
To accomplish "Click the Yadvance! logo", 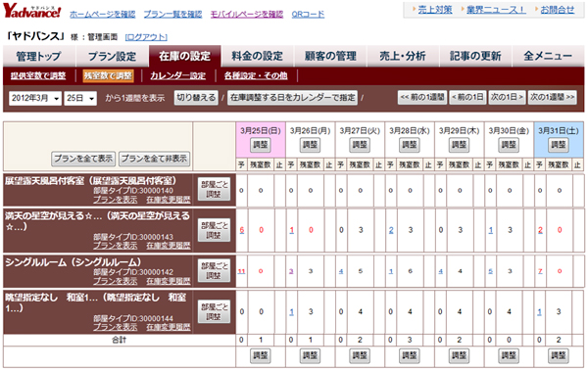I will (x=32, y=11).
